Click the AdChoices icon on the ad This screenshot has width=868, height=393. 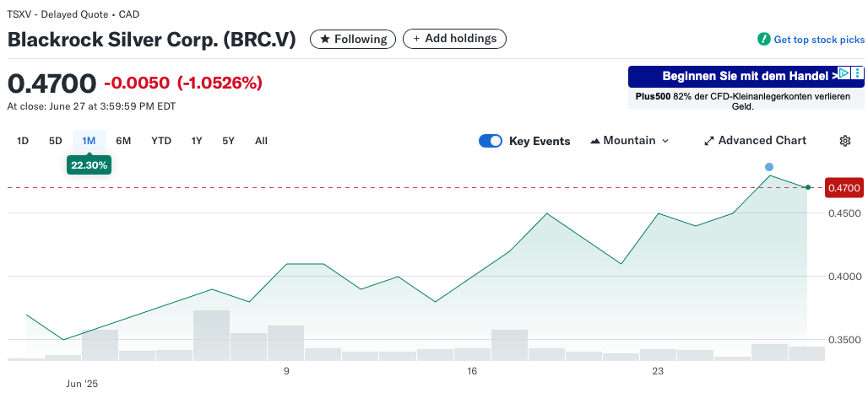844,73
